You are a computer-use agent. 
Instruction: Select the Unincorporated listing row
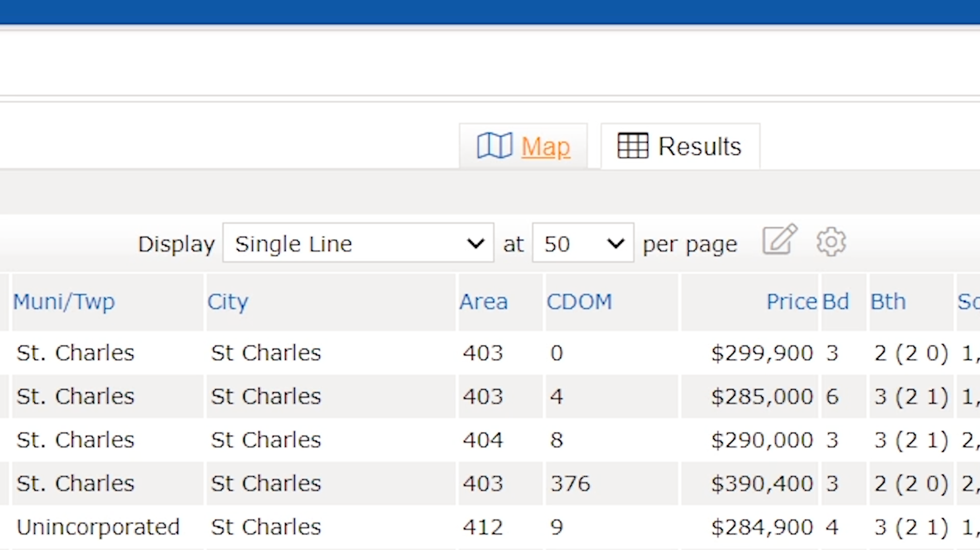pyautogui.click(x=98, y=527)
